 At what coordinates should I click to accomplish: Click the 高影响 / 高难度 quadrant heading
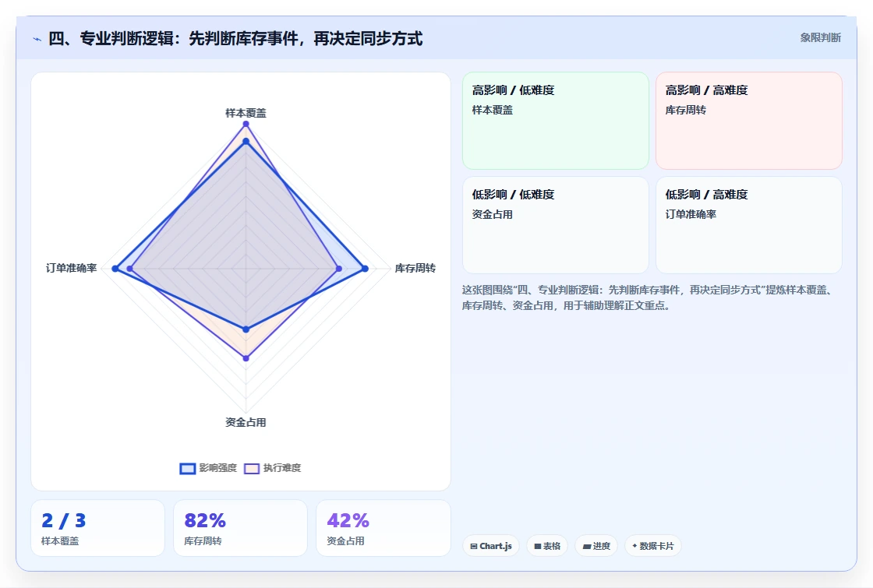tap(706, 90)
